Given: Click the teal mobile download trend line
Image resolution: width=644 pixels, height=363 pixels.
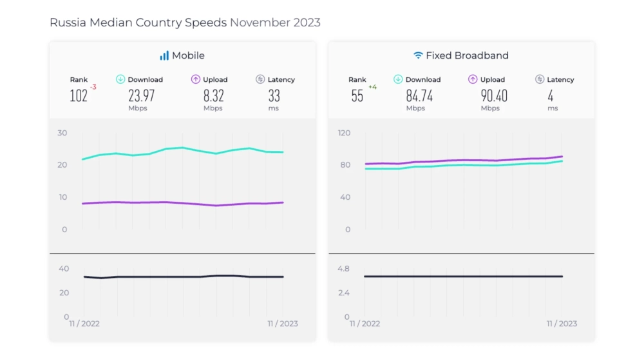Looking at the screenshot, I should [183, 148].
